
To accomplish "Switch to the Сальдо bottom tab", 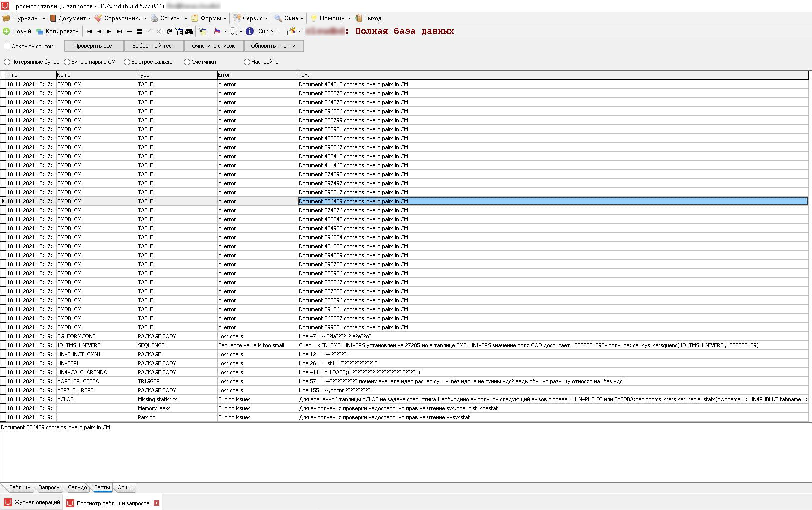I will [77, 487].
